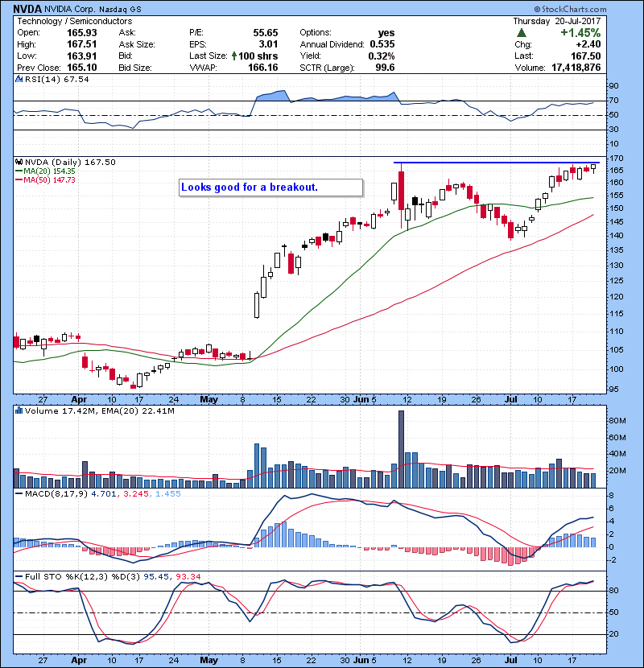Screen dimensions: 644x668
Task: Click the Nasdaq GS exchange label
Action: point(120,9)
